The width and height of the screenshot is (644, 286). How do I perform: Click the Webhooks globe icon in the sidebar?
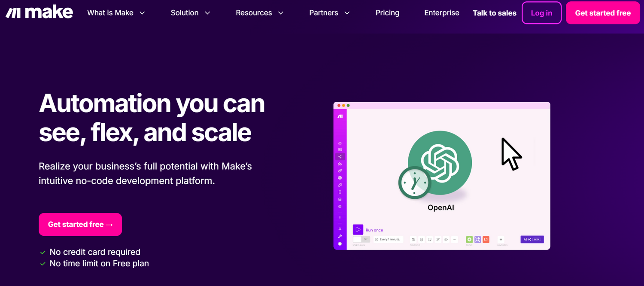[340, 178]
